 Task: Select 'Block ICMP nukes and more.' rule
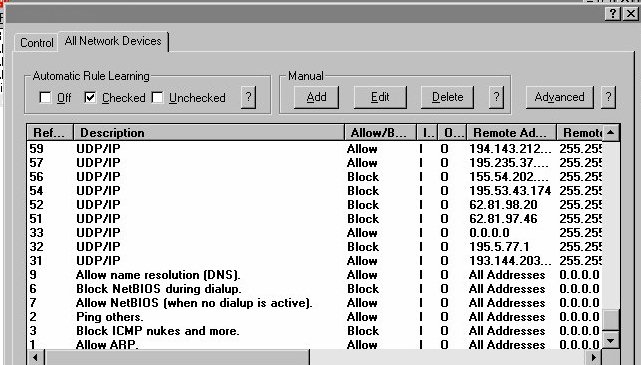(315, 330)
